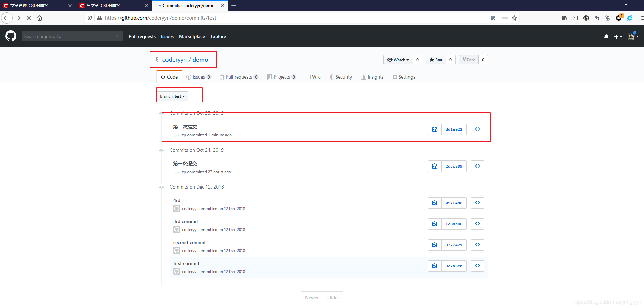Open Insights tab
This screenshot has height=308, width=644.
(x=372, y=77)
